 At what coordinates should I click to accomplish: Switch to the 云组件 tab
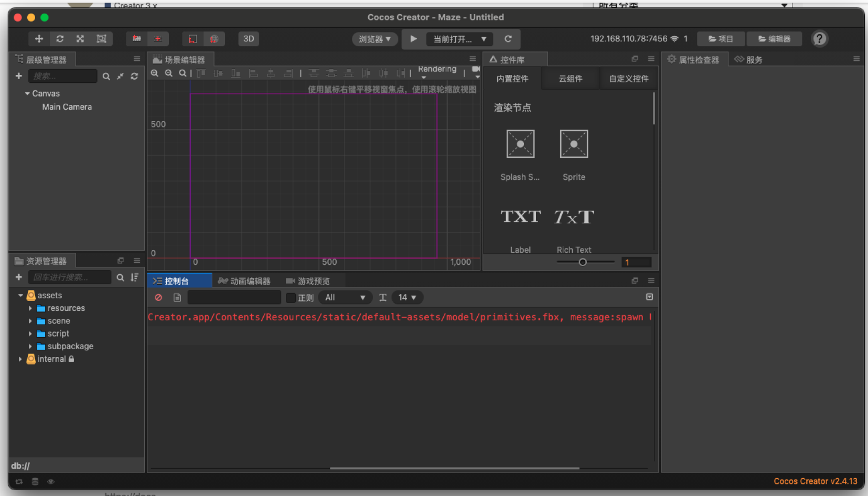tap(571, 79)
